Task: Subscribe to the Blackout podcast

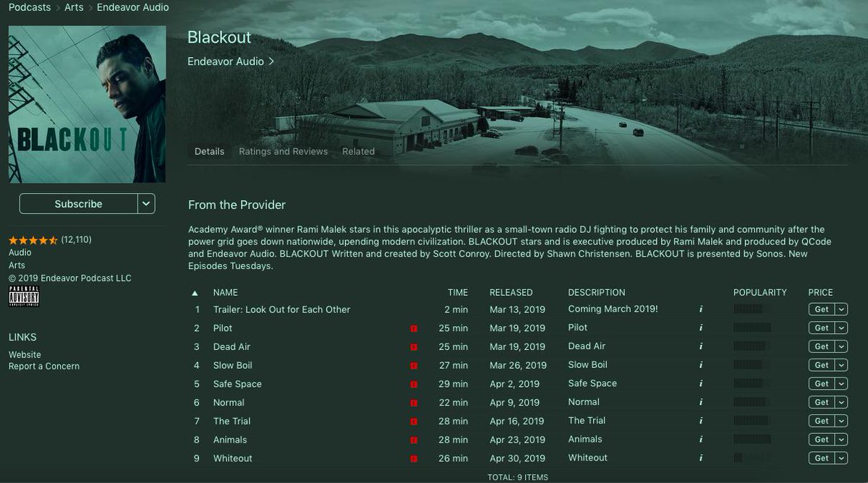Action: (x=78, y=204)
